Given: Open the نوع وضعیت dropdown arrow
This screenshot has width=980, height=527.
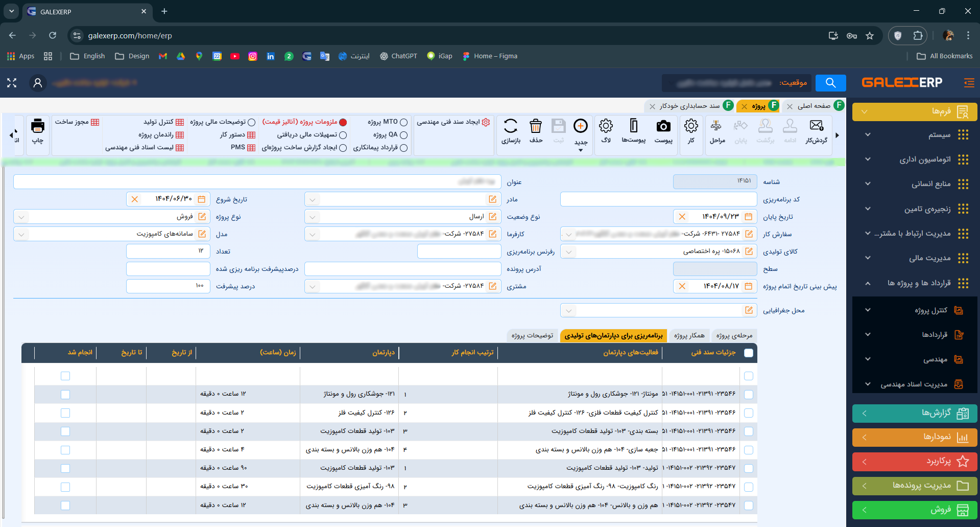Looking at the screenshot, I should (x=313, y=217).
